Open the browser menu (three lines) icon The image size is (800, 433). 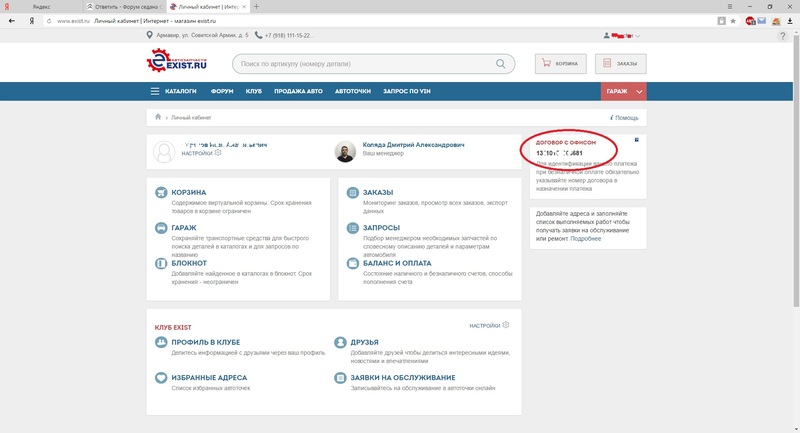(x=730, y=7)
